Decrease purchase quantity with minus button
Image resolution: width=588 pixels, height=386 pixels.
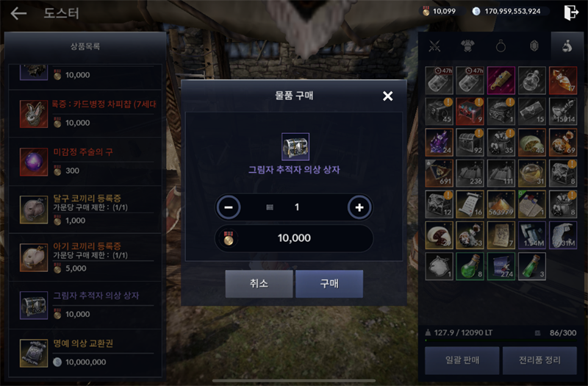[x=228, y=207]
